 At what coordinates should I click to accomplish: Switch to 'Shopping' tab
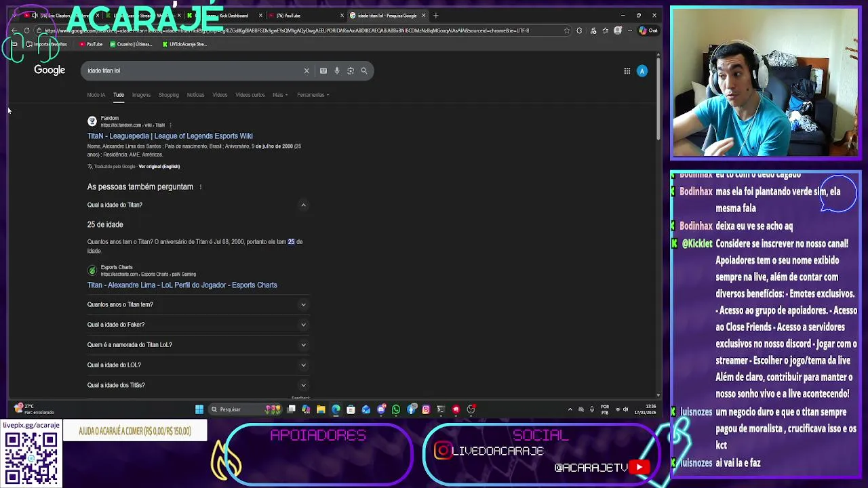(x=169, y=95)
